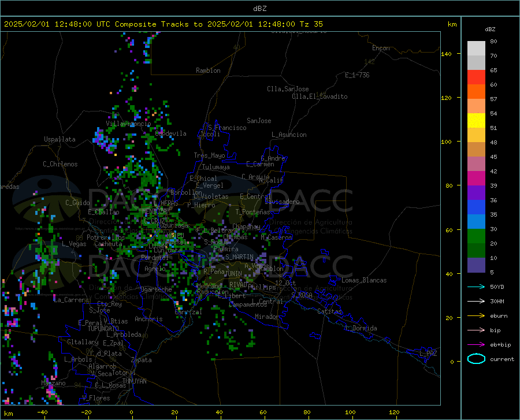Screen dimensions: 520x420
Task: Click the La_Carrera map label
Action: point(71,300)
